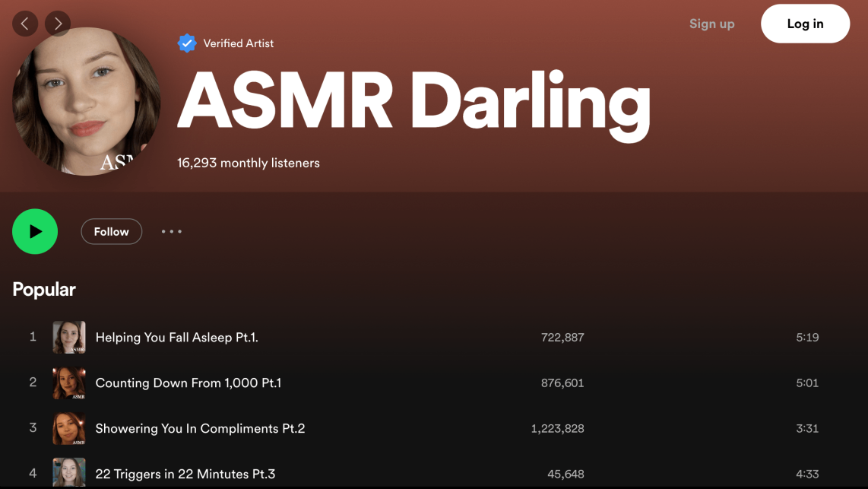This screenshot has width=868, height=489.
Task: Click Showering You In Compliments cover art
Action: pos(69,429)
